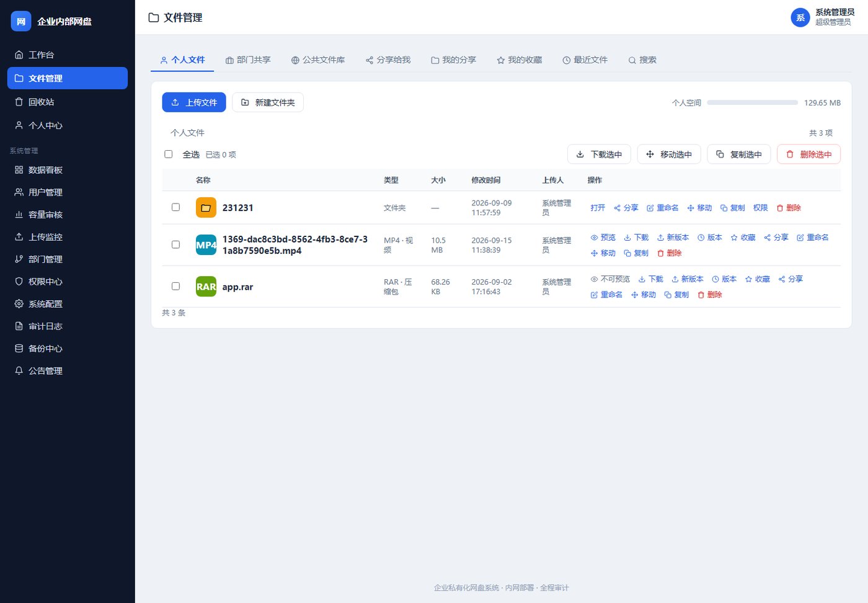Click the 个人空间 storage usage bar
This screenshot has width=868, height=603.
tap(753, 102)
